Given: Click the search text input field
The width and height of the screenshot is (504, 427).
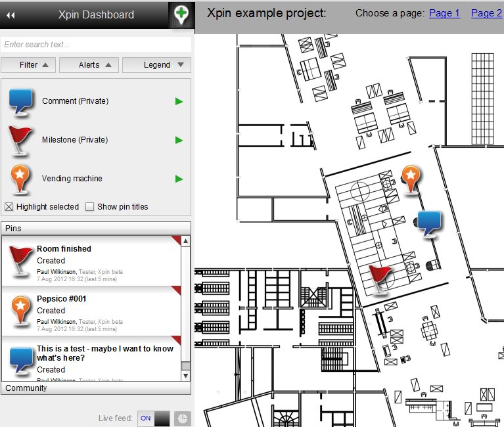Looking at the screenshot, I should (x=96, y=45).
